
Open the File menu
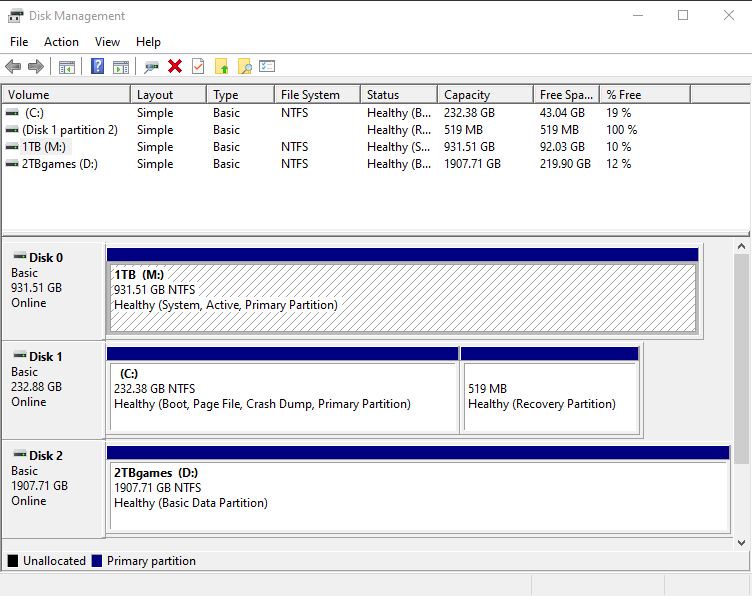tap(19, 42)
